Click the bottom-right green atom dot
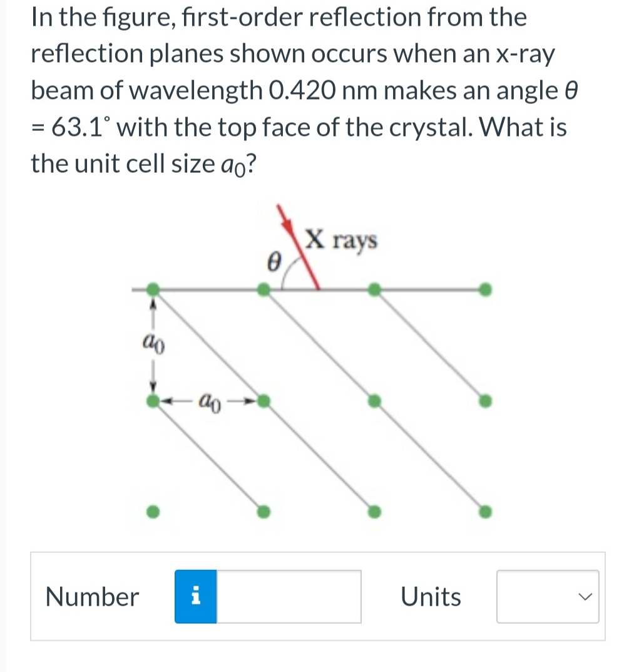 485,512
